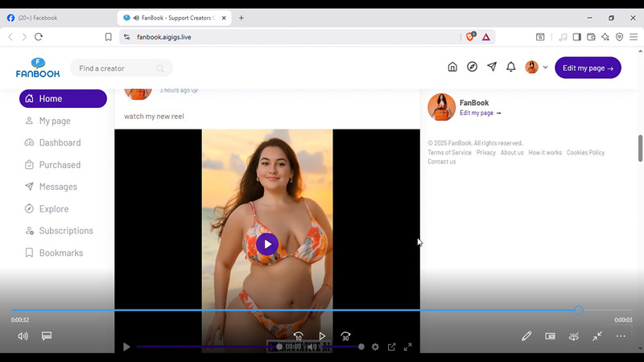Click the 'watch my new reel' caption
Viewport: 644px width, 362px height.
point(154,116)
